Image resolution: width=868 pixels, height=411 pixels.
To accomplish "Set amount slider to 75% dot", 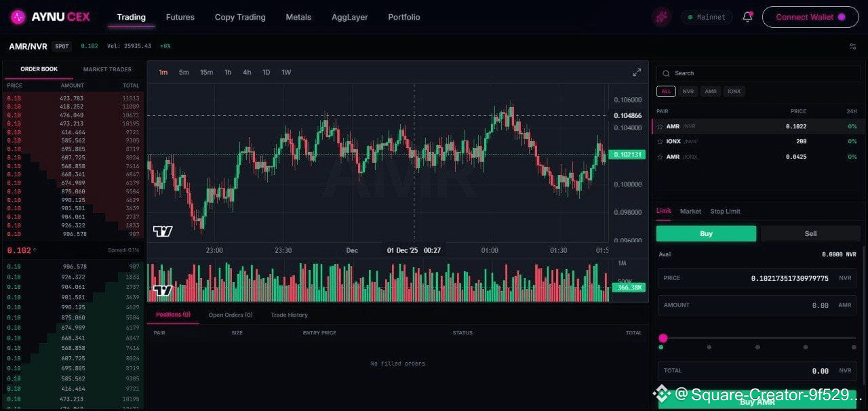I will click(806, 347).
